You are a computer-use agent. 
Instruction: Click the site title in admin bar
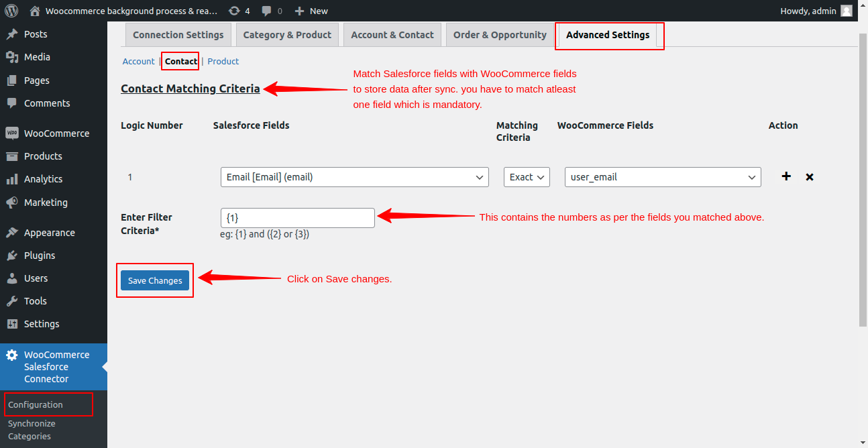point(131,11)
